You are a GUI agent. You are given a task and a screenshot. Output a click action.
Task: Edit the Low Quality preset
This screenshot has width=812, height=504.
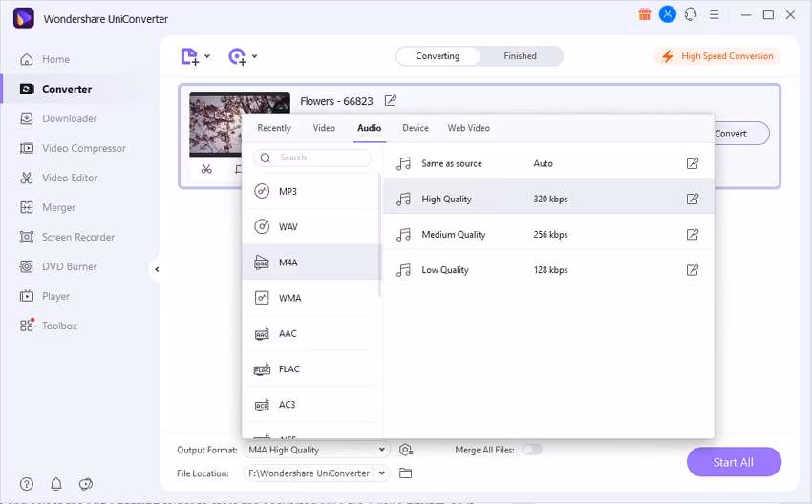tap(693, 270)
